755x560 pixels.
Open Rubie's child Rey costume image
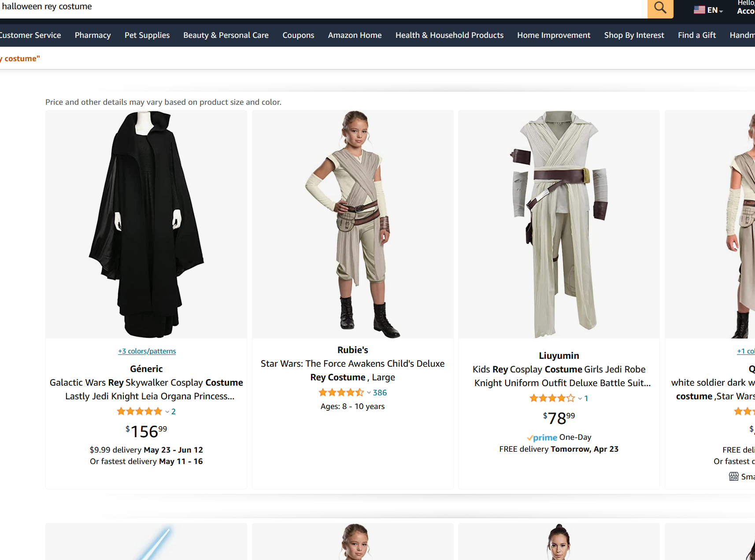click(x=352, y=225)
